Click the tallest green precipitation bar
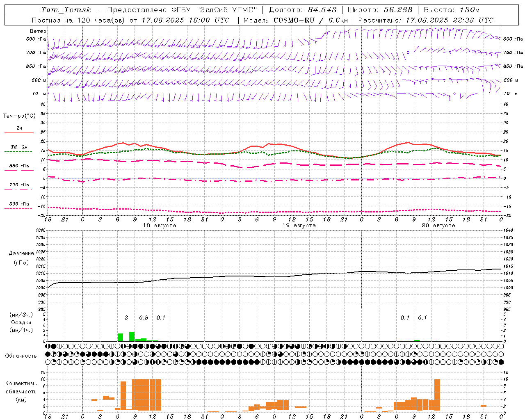525x420 pixels. click(132, 336)
